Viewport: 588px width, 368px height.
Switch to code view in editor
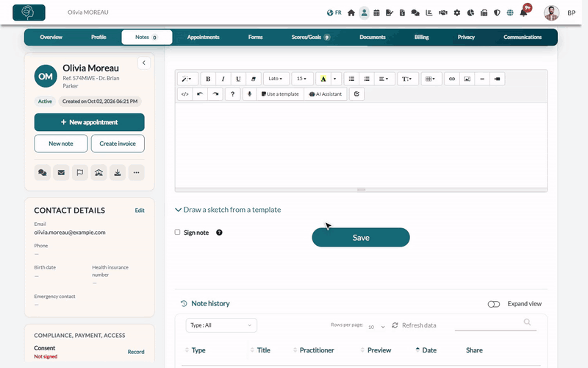[x=185, y=94]
